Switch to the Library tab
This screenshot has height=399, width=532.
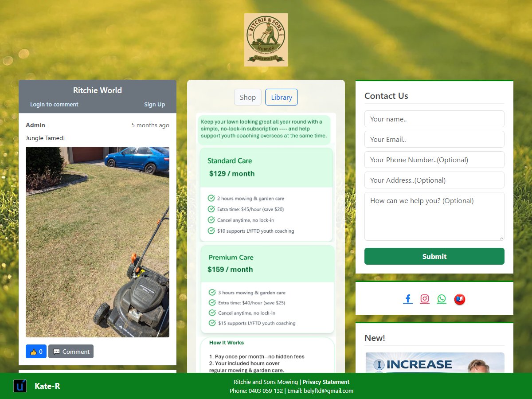282,97
